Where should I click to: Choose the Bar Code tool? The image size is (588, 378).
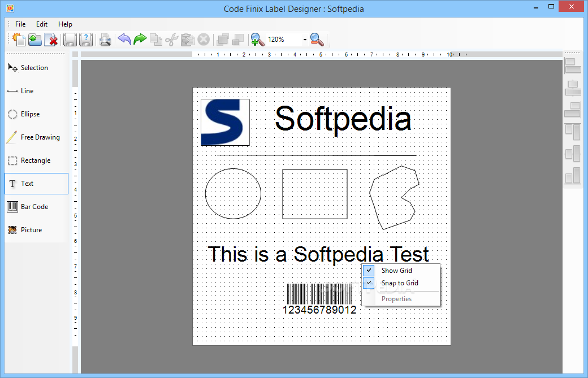36,207
